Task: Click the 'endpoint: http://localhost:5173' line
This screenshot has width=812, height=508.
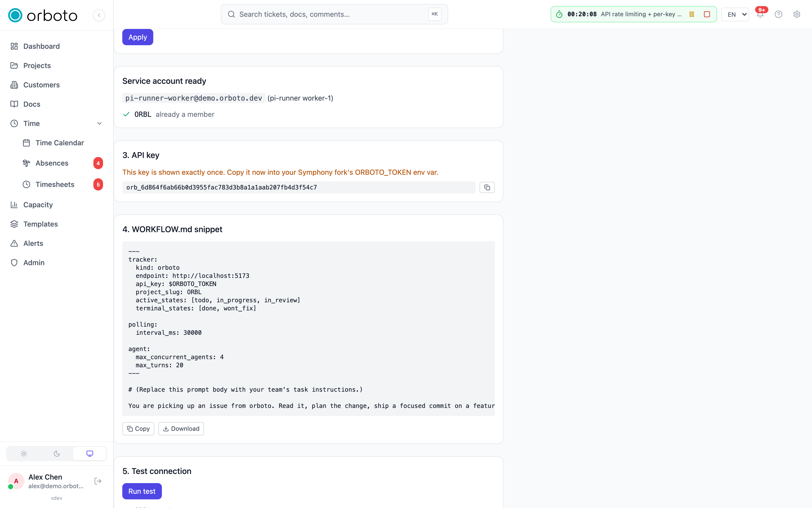Action: (192, 276)
